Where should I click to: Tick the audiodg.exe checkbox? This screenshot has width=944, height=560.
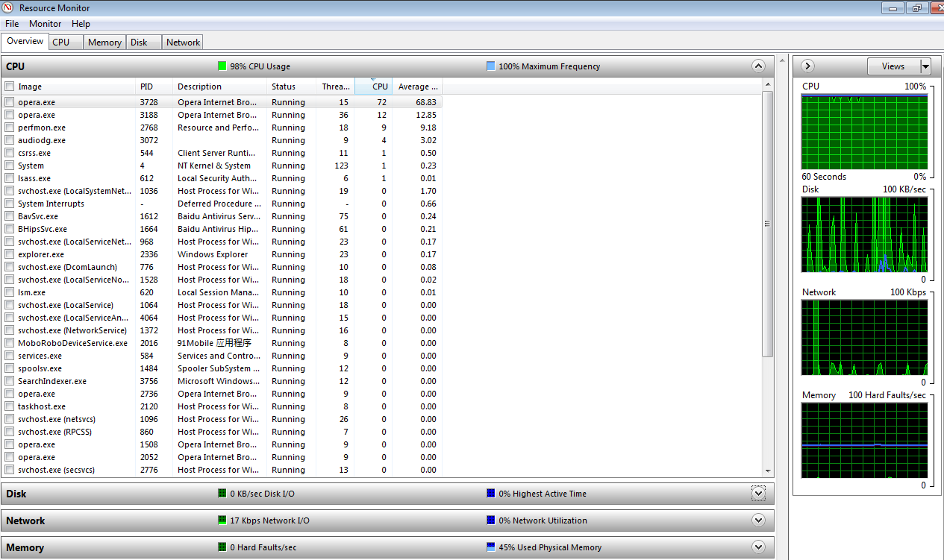(x=10, y=140)
